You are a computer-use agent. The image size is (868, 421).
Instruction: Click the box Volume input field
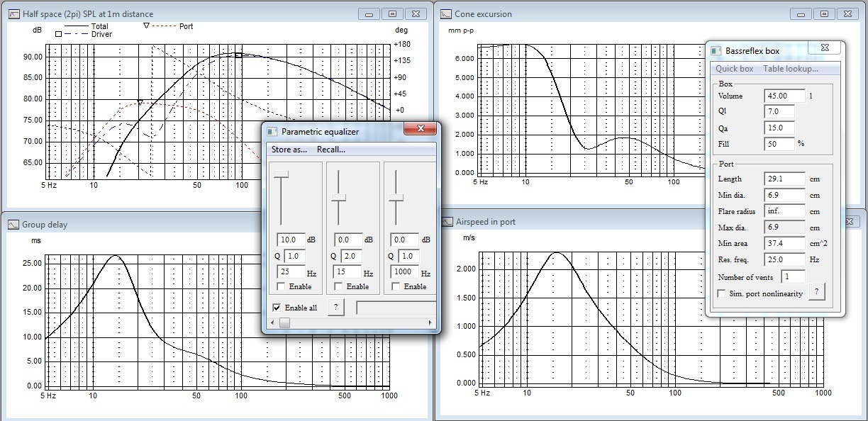coord(785,96)
